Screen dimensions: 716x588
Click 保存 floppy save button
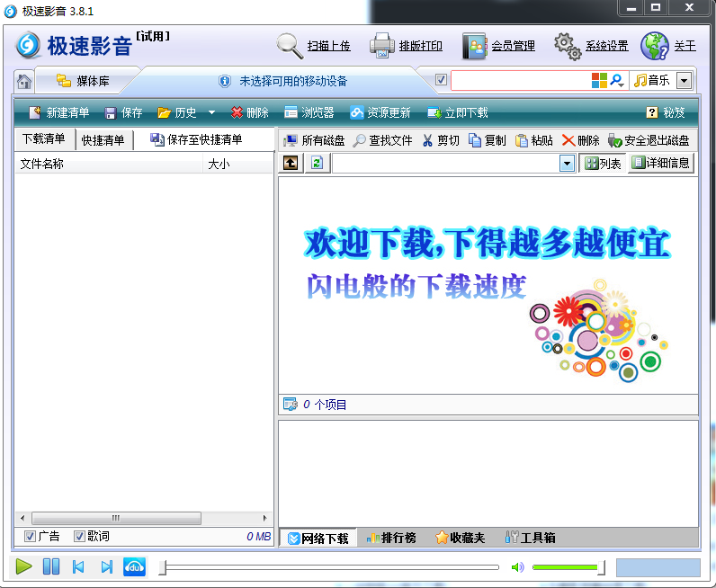pos(123,112)
